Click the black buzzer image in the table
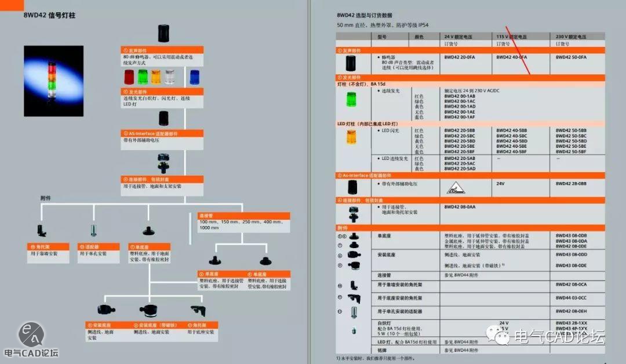The height and width of the screenshot is (364, 626). [351, 63]
